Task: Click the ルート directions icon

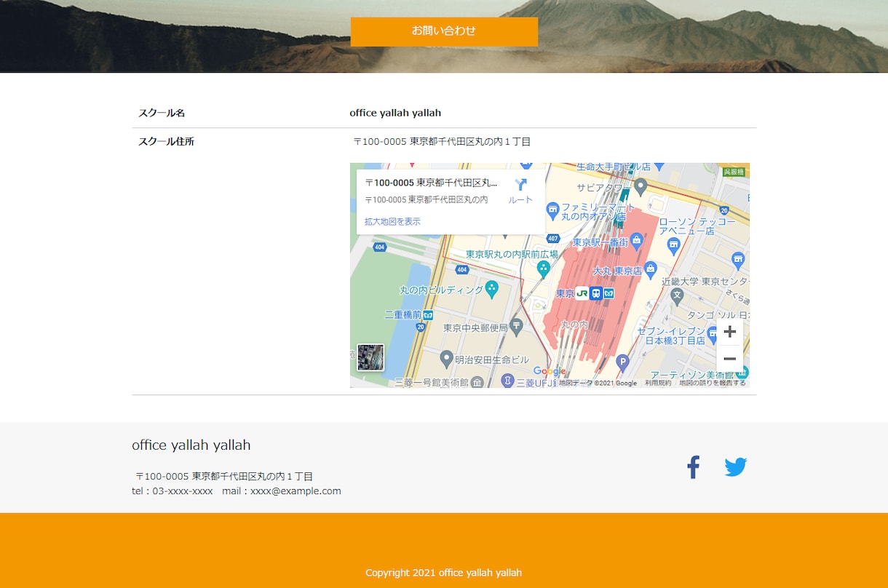Action: pos(520,191)
